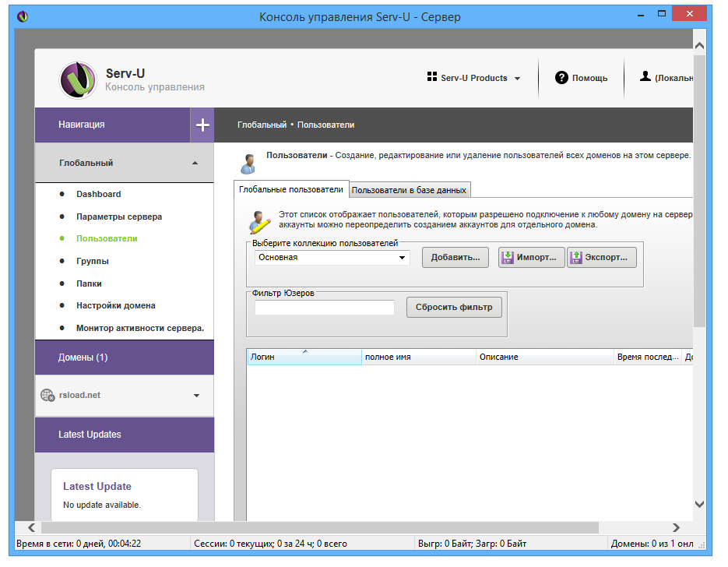728x567 pixels.
Task: Open the Serv-U Products dropdown
Action: (x=473, y=78)
